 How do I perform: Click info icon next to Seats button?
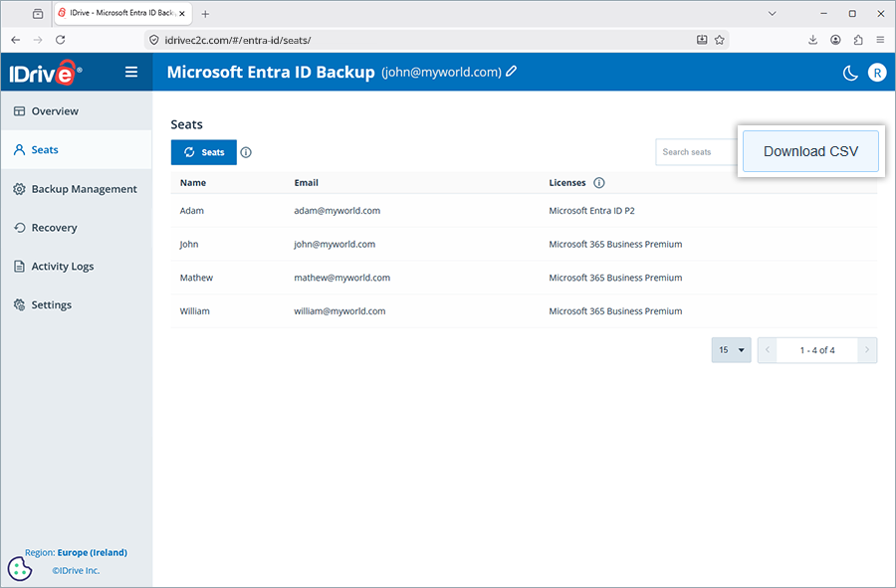[246, 152]
